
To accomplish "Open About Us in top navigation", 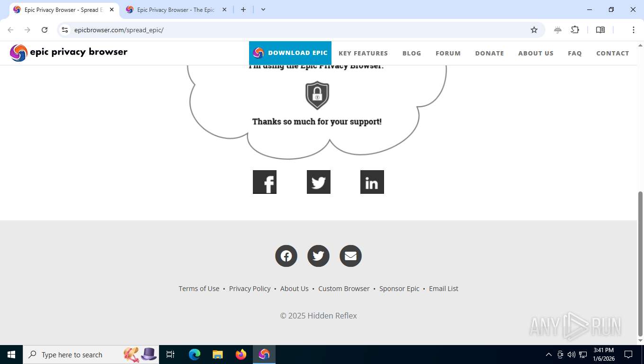I will coord(536,53).
